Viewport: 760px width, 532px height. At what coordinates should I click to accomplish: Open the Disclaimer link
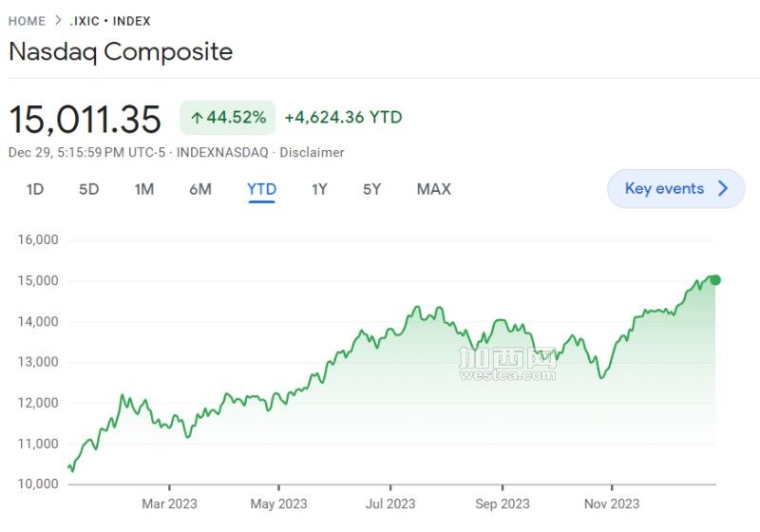312,152
